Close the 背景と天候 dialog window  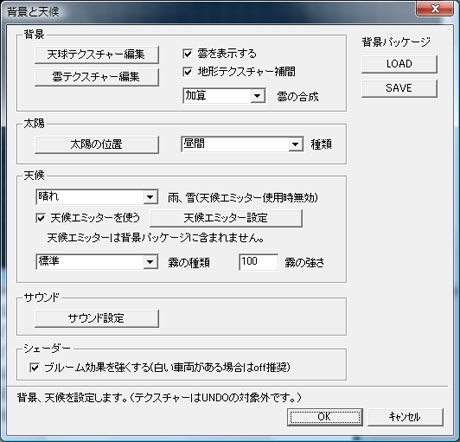435,9
